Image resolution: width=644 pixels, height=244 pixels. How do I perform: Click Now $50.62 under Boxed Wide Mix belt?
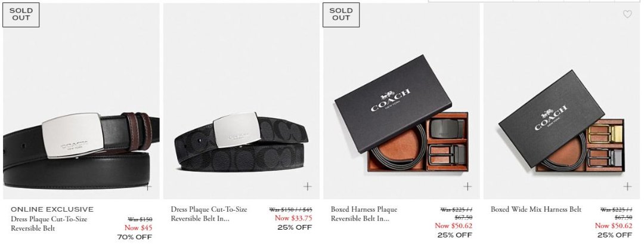coord(614,226)
